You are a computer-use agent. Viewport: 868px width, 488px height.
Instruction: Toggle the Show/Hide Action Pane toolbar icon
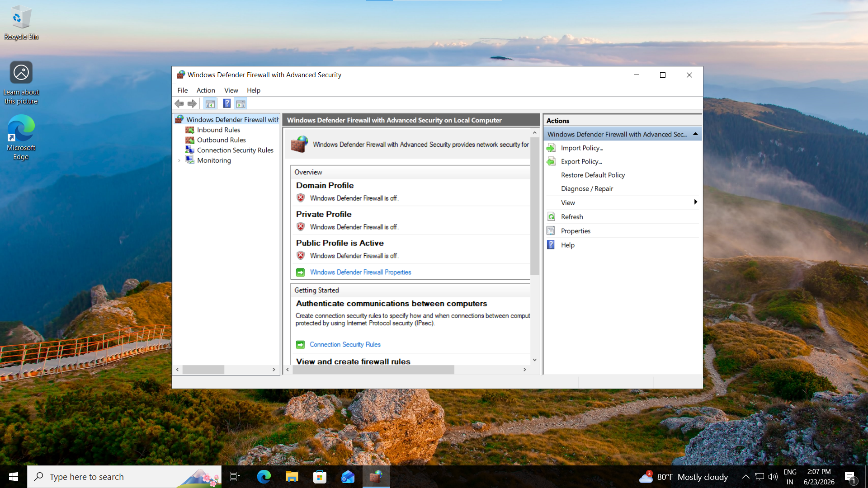241,104
